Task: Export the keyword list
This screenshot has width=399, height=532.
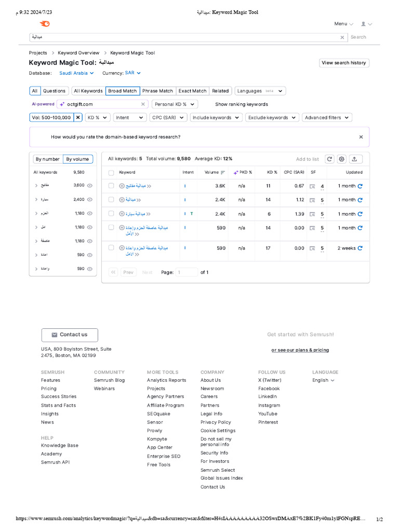Action: [x=355, y=159]
